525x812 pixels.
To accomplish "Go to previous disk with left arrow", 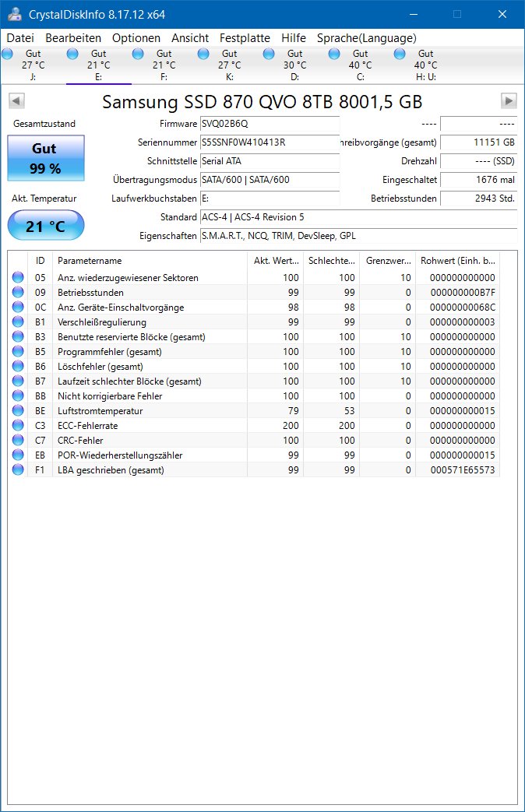I will (16, 100).
